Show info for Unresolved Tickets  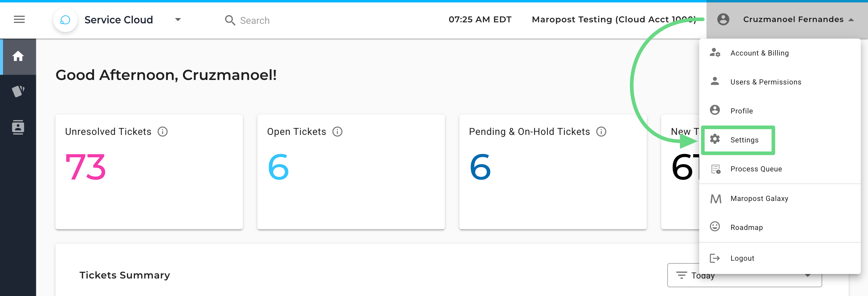pyautogui.click(x=163, y=132)
